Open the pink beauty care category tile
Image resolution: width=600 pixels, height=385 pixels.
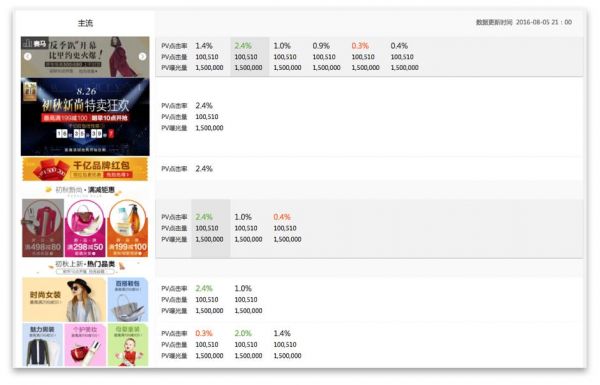click(85, 345)
